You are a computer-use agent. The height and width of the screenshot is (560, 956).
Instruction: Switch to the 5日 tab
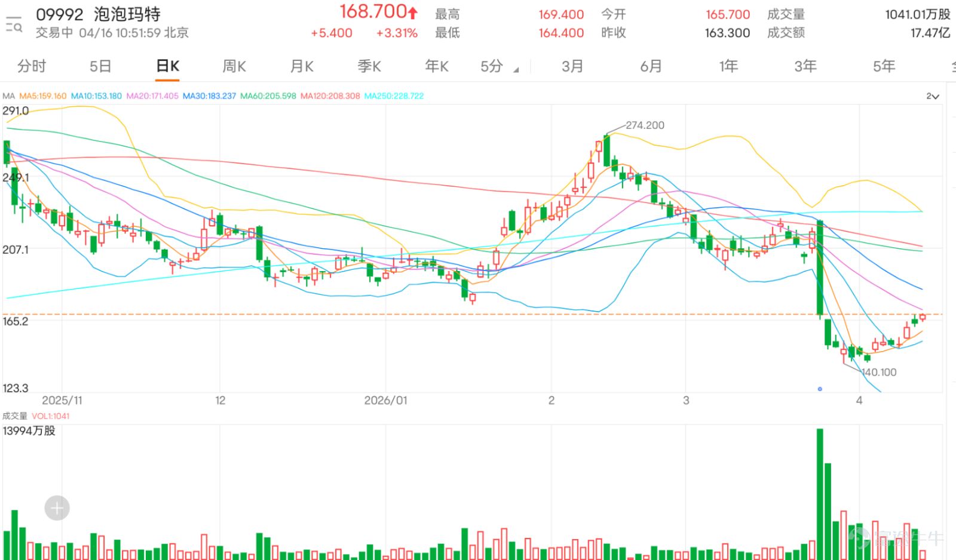(x=100, y=66)
